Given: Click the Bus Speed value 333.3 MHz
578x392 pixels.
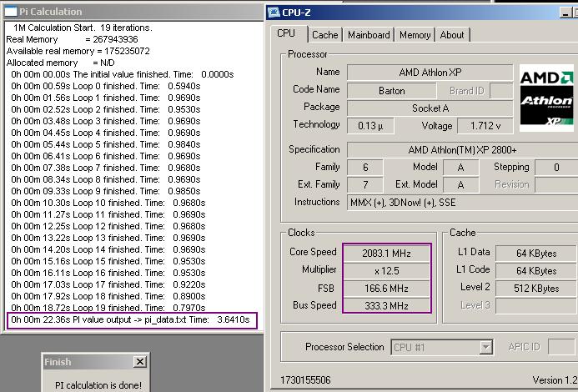Looking at the screenshot, I should coord(386,306).
